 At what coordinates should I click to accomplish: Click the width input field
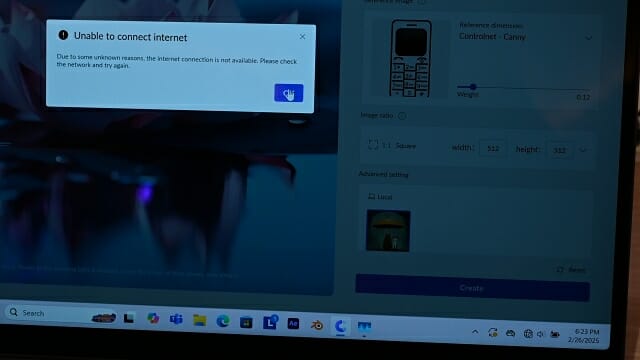[x=493, y=149]
